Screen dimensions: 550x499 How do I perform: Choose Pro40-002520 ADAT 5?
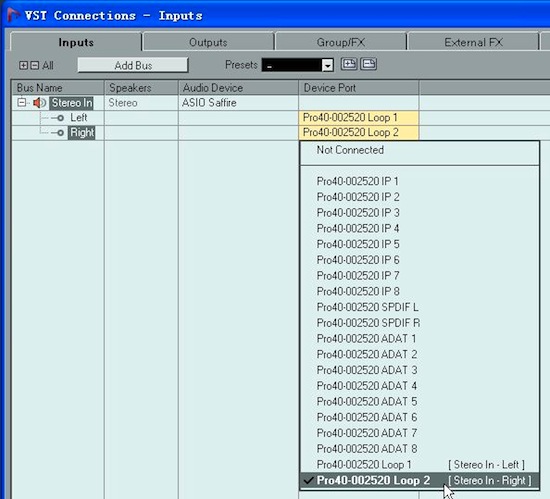(420, 402)
